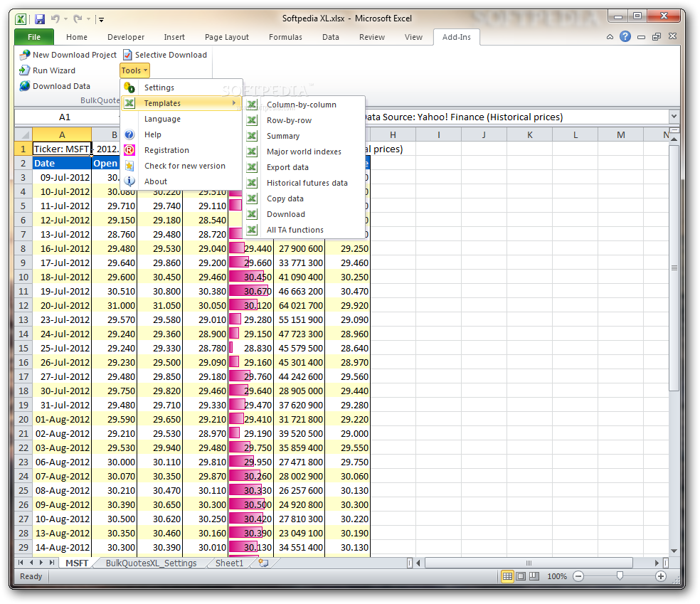Select row 15 header
The height and width of the screenshot is (604, 700).
point(23,348)
